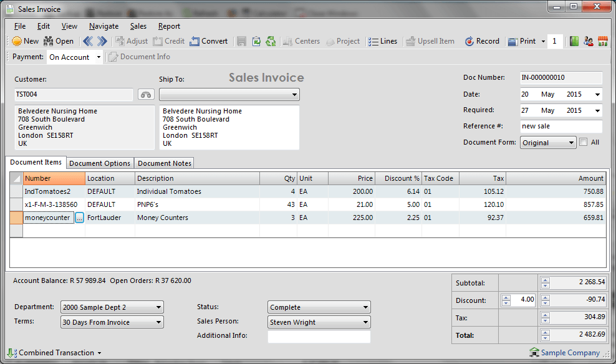This screenshot has height=364, width=616.
Task: Open the Navigate menu
Action: 103,26
